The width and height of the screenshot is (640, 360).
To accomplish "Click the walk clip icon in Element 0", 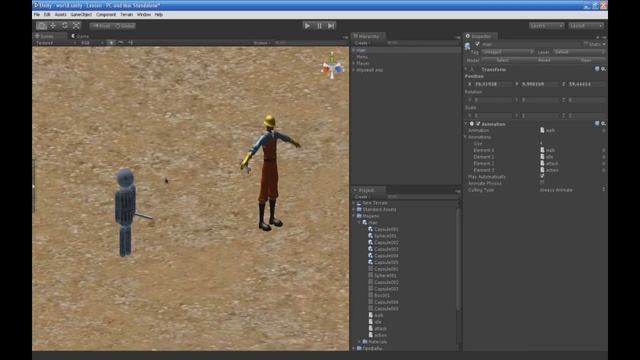I will [x=542, y=150].
